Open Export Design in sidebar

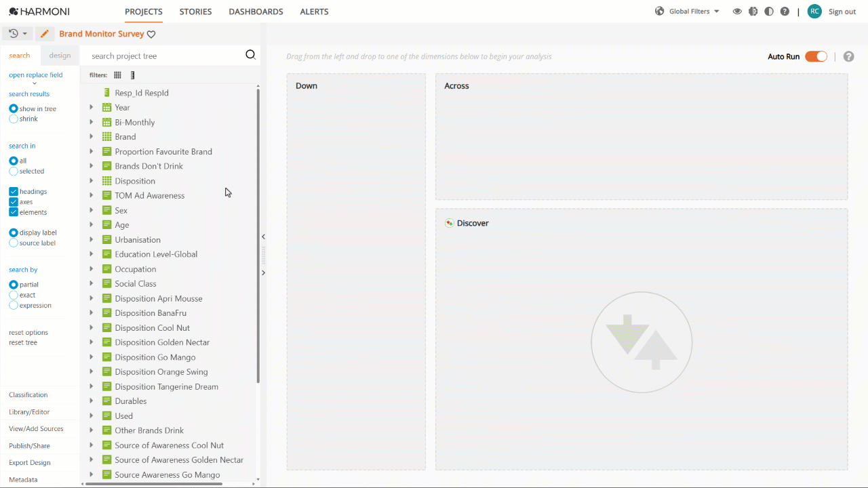pos(30,462)
